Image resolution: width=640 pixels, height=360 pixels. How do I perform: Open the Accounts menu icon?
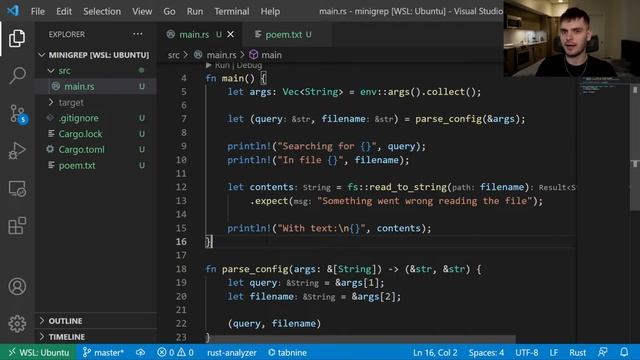[x=17, y=287]
